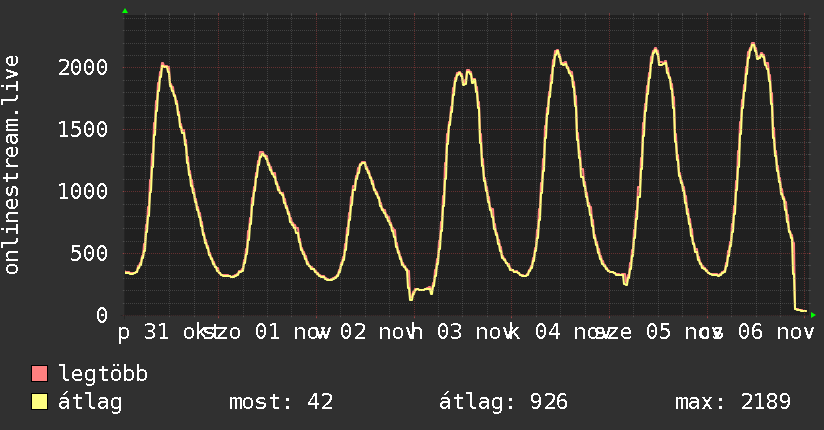824x430 pixels.
Task: Click the green arrow atop the y-axis
Action: click(x=125, y=11)
